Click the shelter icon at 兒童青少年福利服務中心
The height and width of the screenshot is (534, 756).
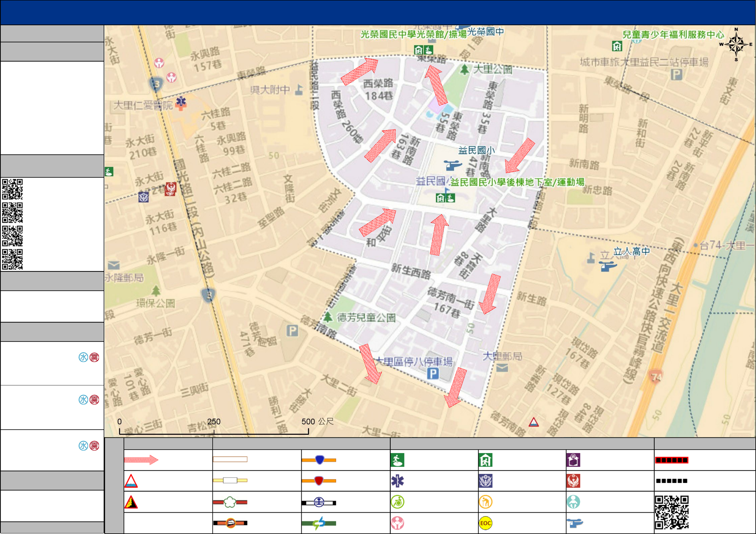pos(617,46)
